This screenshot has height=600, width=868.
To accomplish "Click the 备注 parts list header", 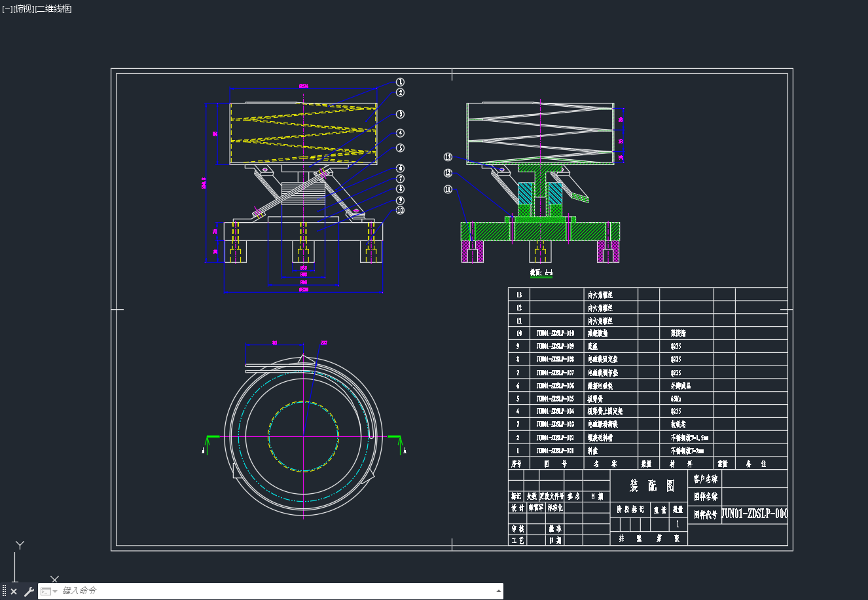I will (755, 464).
